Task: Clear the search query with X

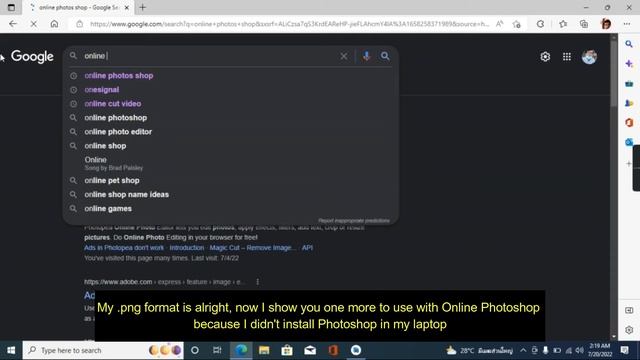Action: pos(344,56)
